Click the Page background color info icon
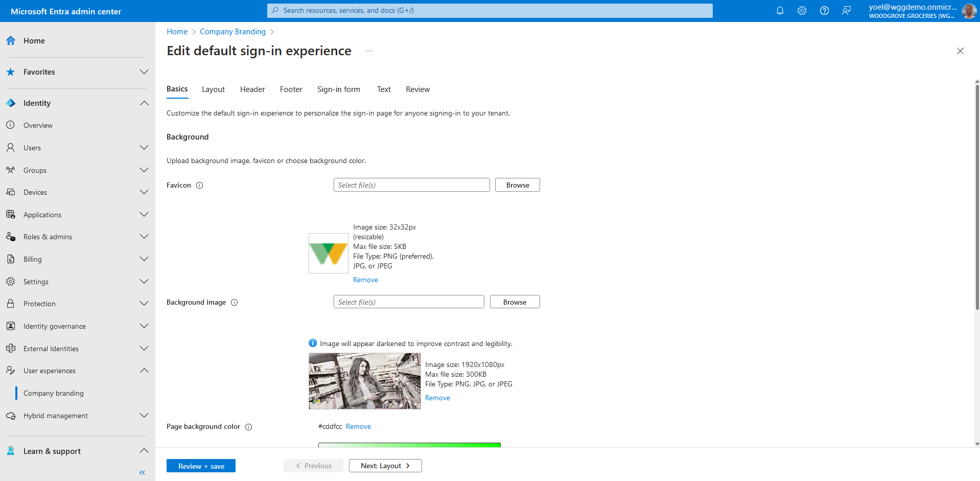Viewport: 980px width, 481px height. [x=249, y=427]
